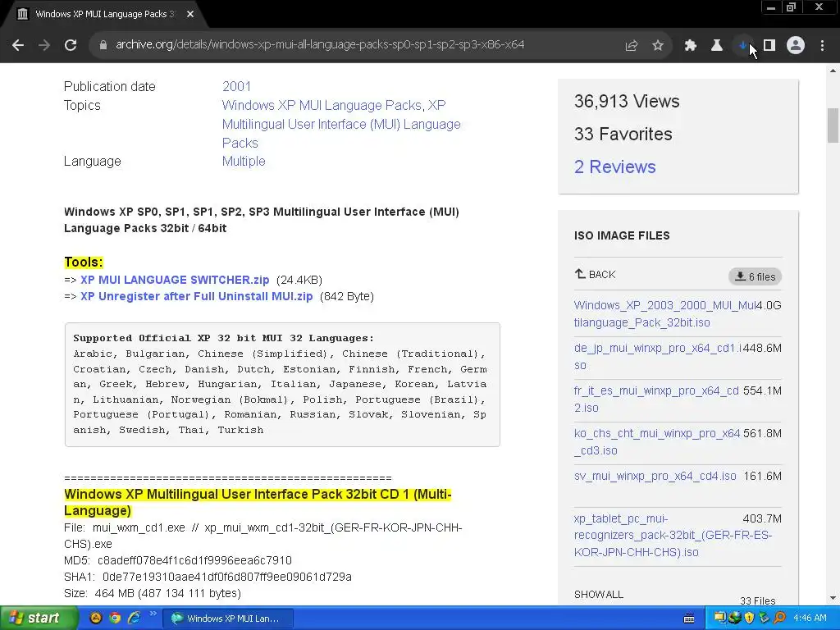The image size is (840, 630).
Task: Download xp_tablet_pc_mui-recognizers_pack-32bit iso
Action: click(673, 535)
